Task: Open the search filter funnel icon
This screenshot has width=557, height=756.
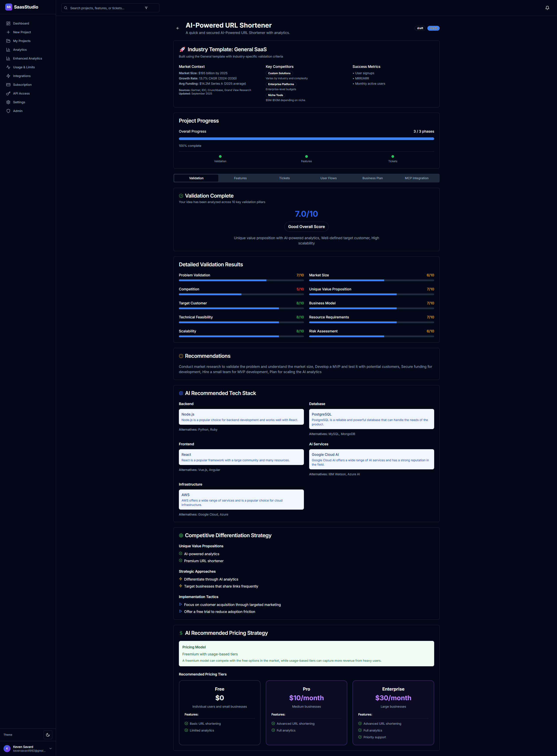Action: coord(146,8)
